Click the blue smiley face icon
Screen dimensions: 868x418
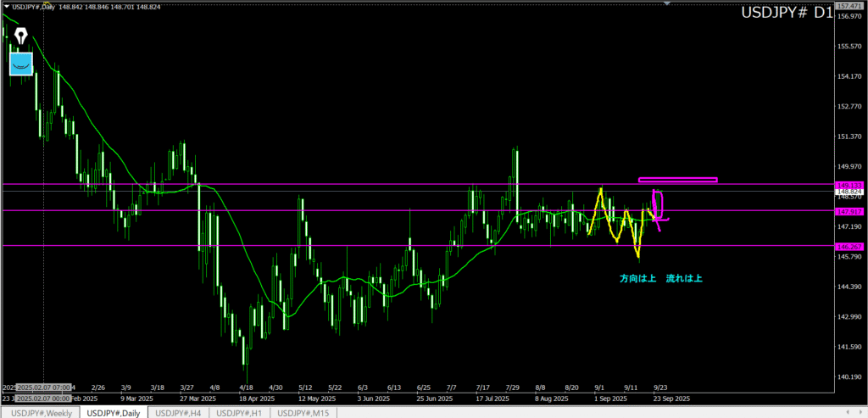click(20, 63)
